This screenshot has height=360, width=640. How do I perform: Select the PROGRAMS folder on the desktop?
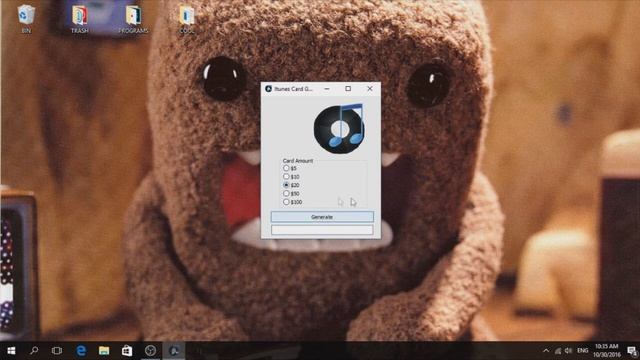point(133,19)
